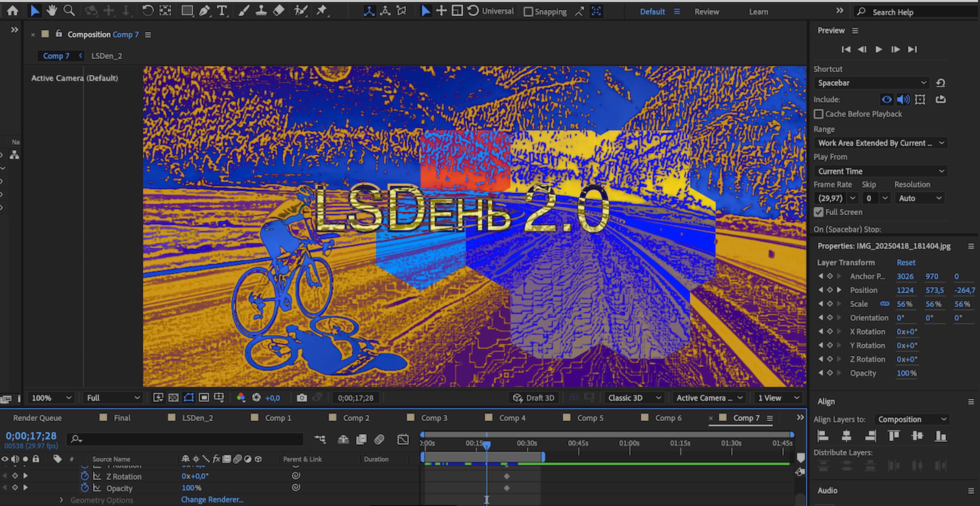Select the Hand tool
Image resolution: width=980 pixels, height=506 pixels.
pos(51,11)
